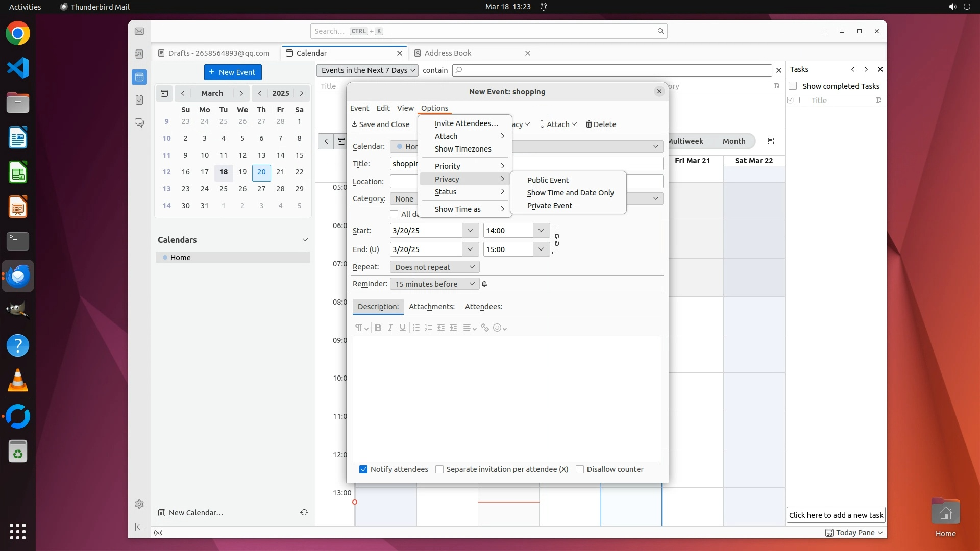Open the Reminder dropdown

[x=434, y=284]
